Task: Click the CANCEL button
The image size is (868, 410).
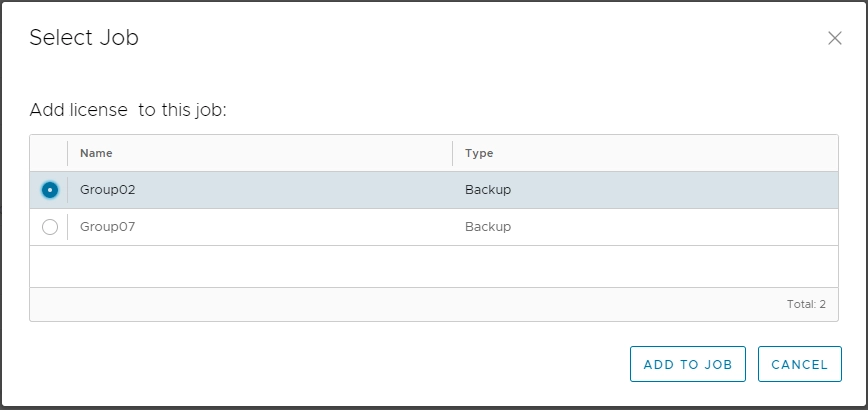Action: (799, 364)
